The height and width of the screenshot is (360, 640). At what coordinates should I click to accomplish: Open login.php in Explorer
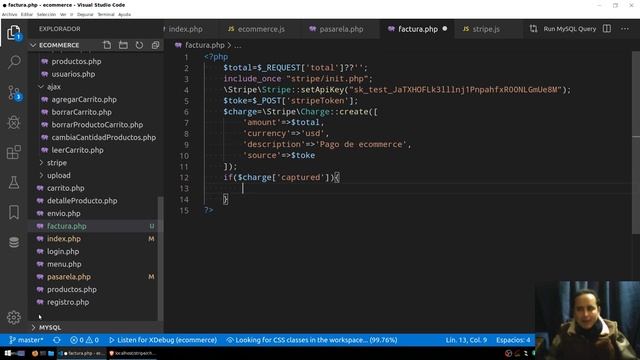coord(62,251)
